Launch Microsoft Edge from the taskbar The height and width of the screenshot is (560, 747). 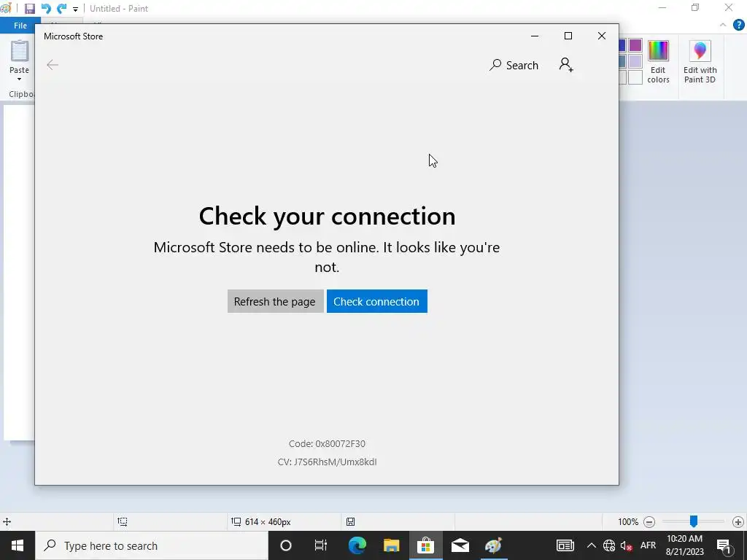coord(357,545)
